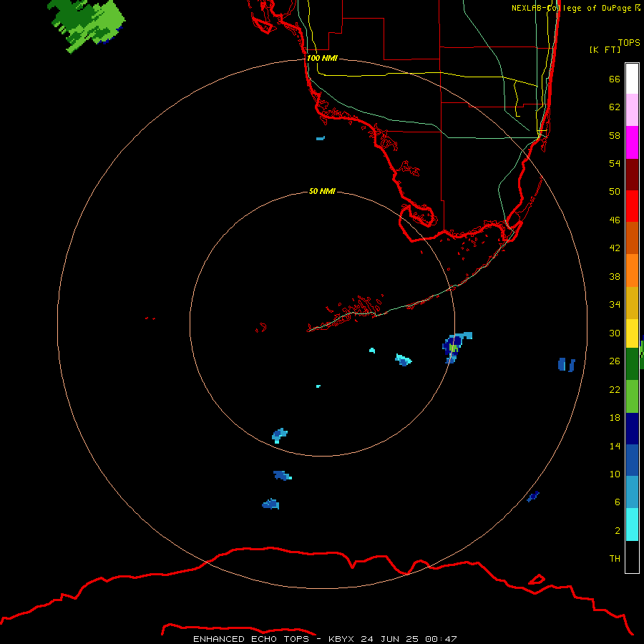
Task: Click the TH legend label
Action: click(615, 559)
